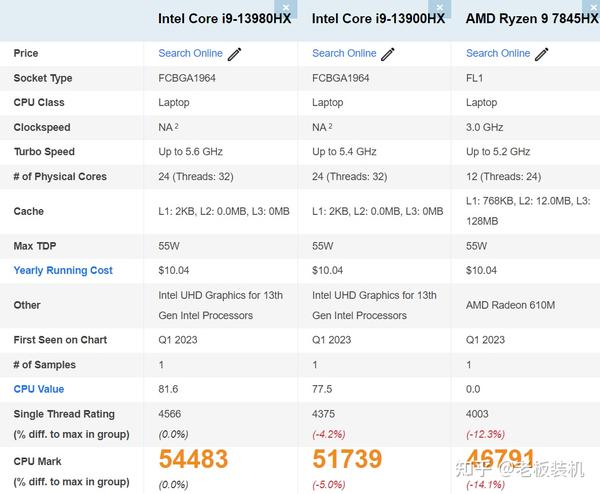Open footnote 2 beside i9-13980HX clockspeed
Viewport: 600px width, 494px height.
177,126
